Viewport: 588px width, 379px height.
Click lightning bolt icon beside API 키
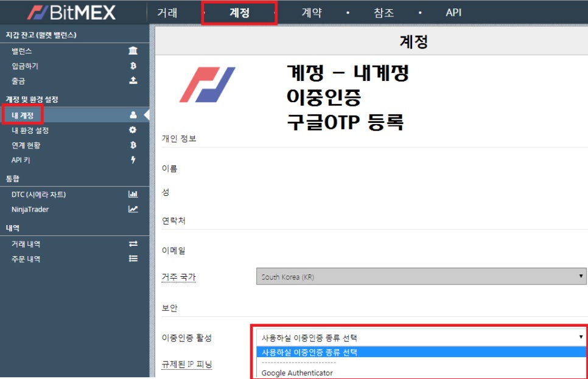(x=133, y=160)
